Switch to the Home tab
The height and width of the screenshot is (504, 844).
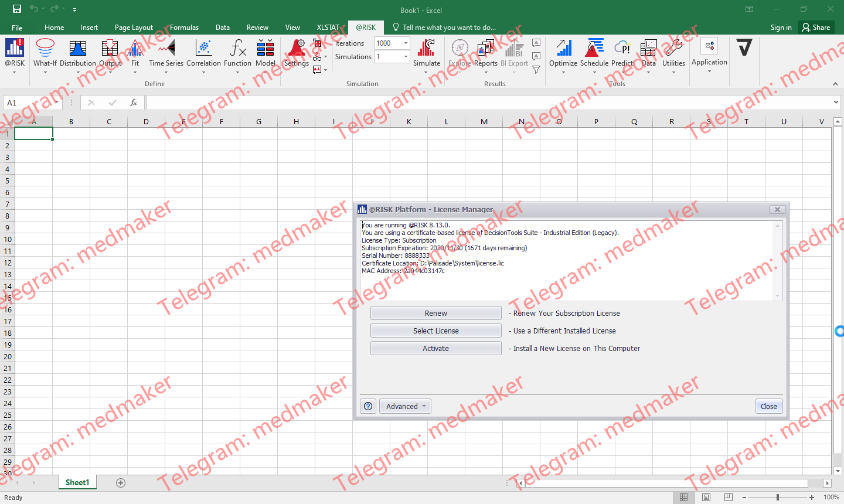pos(55,28)
